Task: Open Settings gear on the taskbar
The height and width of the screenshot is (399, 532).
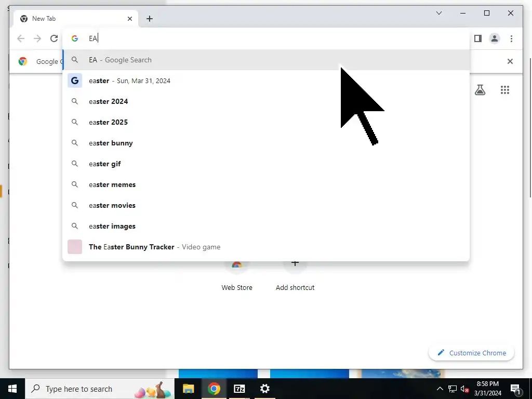Action: tap(264, 389)
